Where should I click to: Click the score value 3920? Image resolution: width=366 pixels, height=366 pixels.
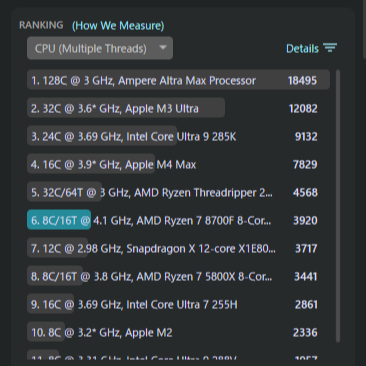tap(305, 221)
